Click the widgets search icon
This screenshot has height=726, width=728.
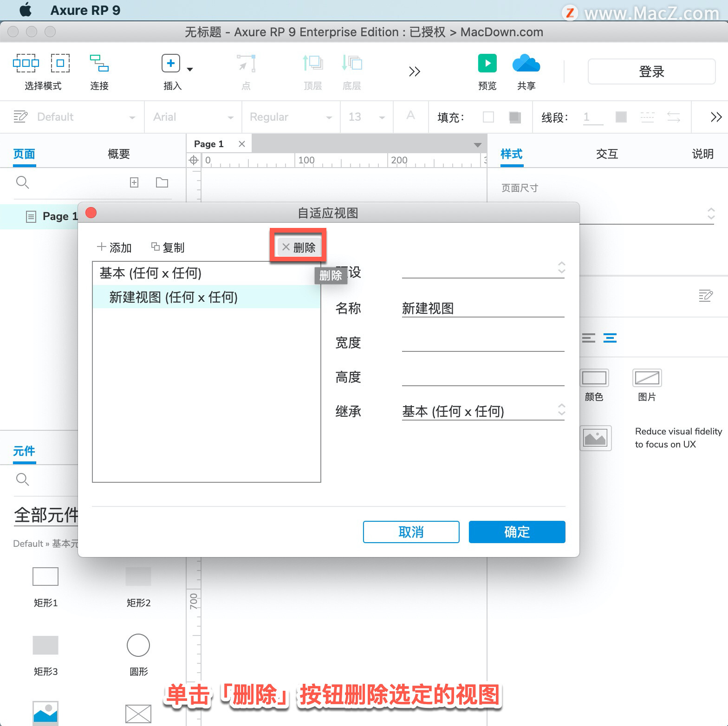[x=23, y=480]
